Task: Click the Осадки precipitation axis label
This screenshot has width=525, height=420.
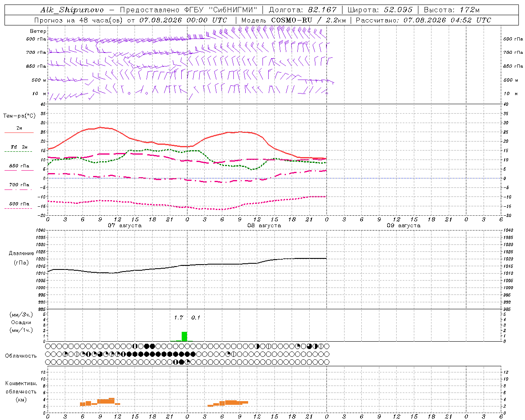Action: pyautogui.click(x=21, y=322)
